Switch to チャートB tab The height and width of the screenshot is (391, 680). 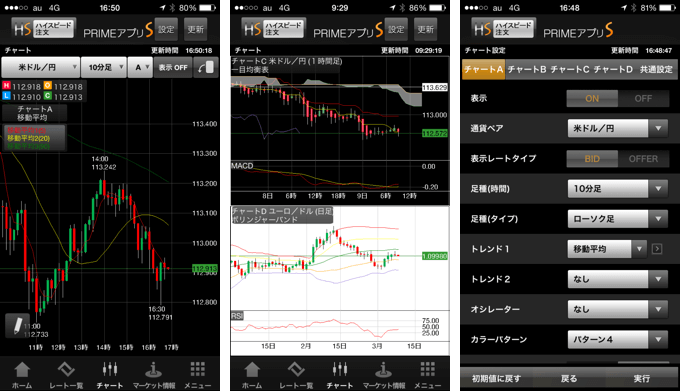click(527, 69)
